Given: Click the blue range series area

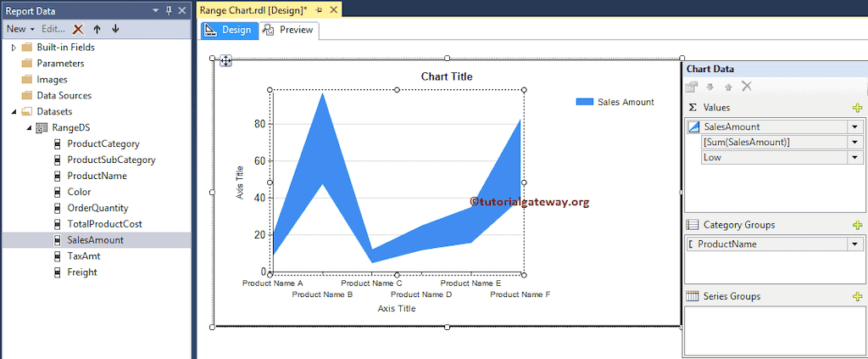Looking at the screenshot, I should tap(323, 144).
